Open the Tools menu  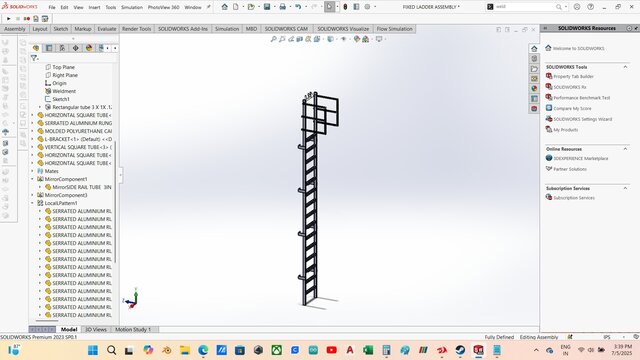coord(111,7)
